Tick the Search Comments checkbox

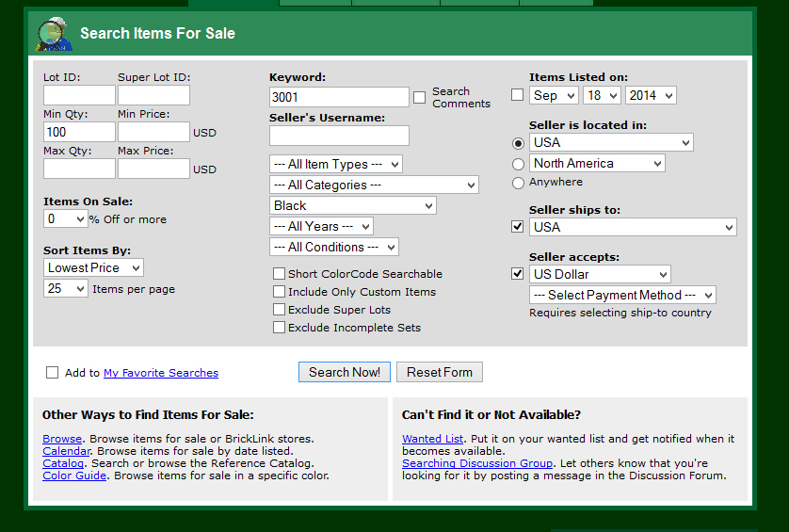click(x=419, y=97)
